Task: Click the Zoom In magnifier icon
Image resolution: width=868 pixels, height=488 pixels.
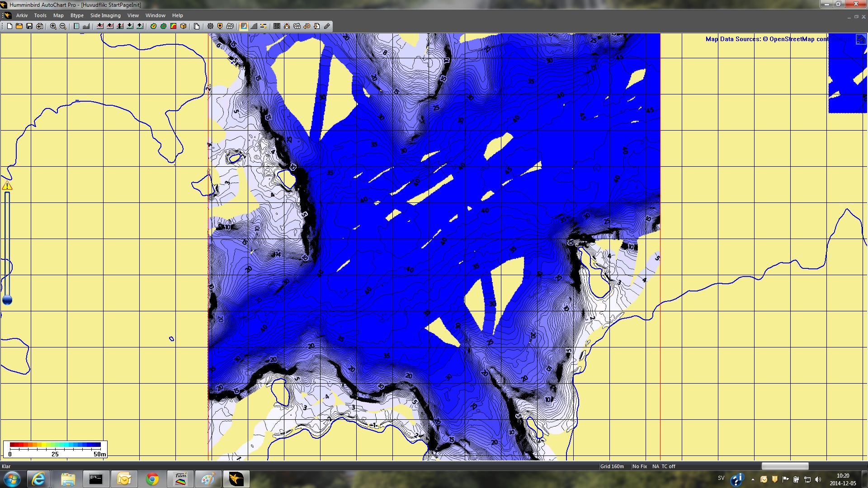Action: point(53,26)
